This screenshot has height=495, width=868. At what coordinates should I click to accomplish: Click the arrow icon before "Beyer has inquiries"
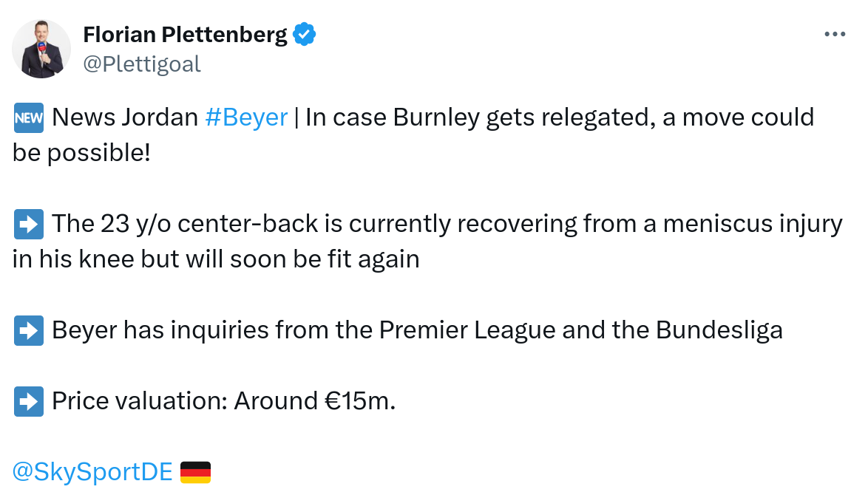tap(29, 330)
